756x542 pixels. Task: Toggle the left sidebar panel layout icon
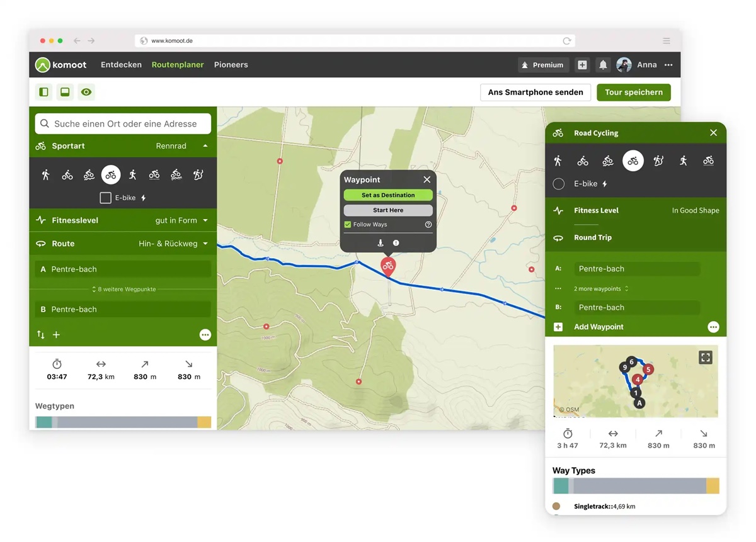click(x=44, y=92)
